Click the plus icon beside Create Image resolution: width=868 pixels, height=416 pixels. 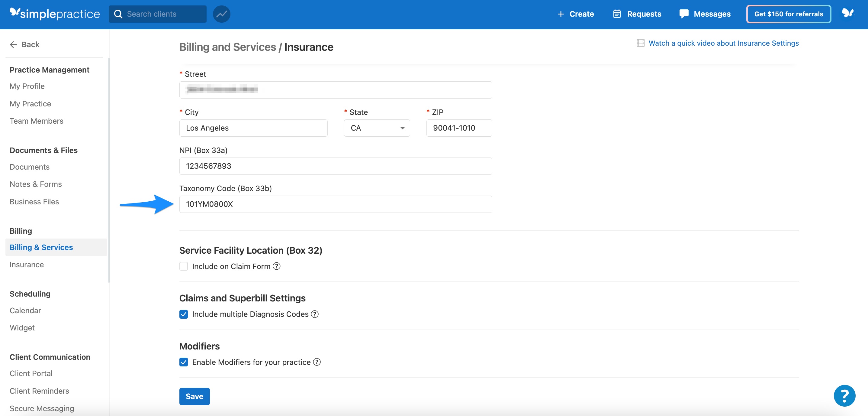561,14
